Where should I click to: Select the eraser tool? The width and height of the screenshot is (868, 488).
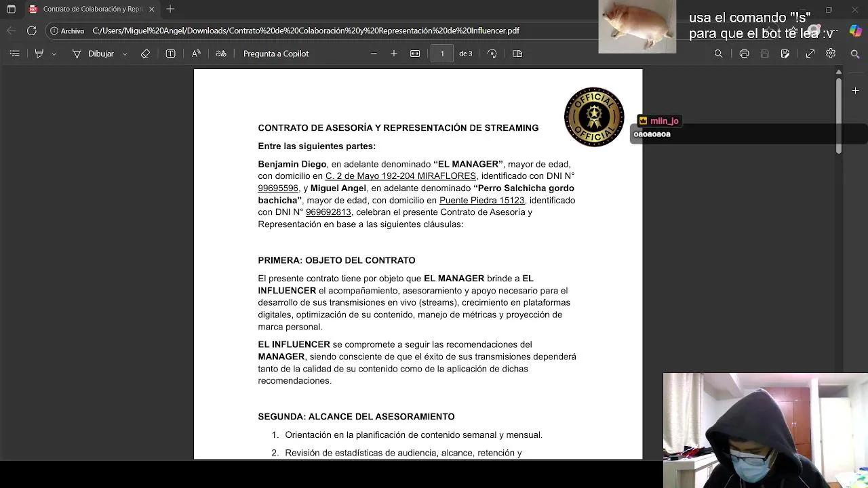(145, 54)
